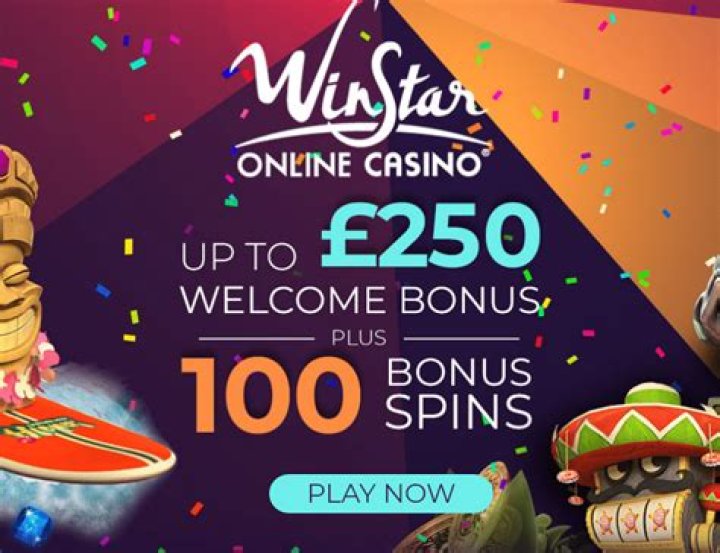Click the PLAY NOW button
Viewport: 720px width, 553px height.
tap(381, 494)
